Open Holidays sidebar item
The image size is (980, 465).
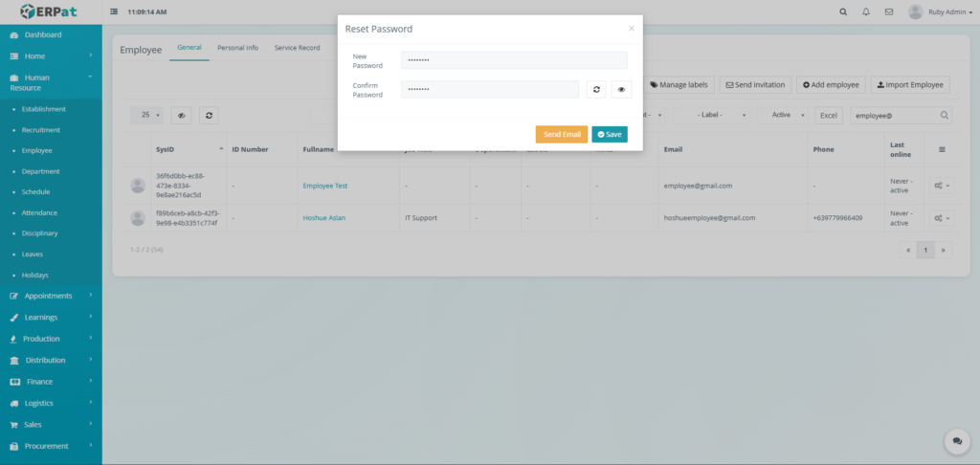pyautogui.click(x=35, y=275)
